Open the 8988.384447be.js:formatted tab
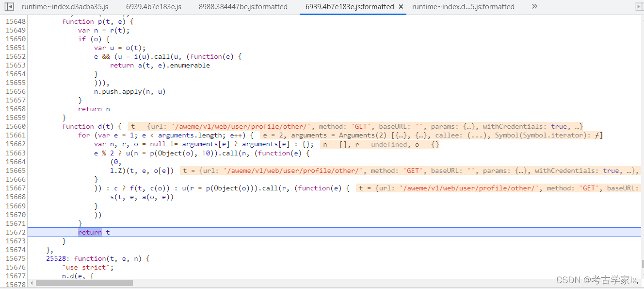The width and height of the screenshot is (644, 289). point(243,7)
